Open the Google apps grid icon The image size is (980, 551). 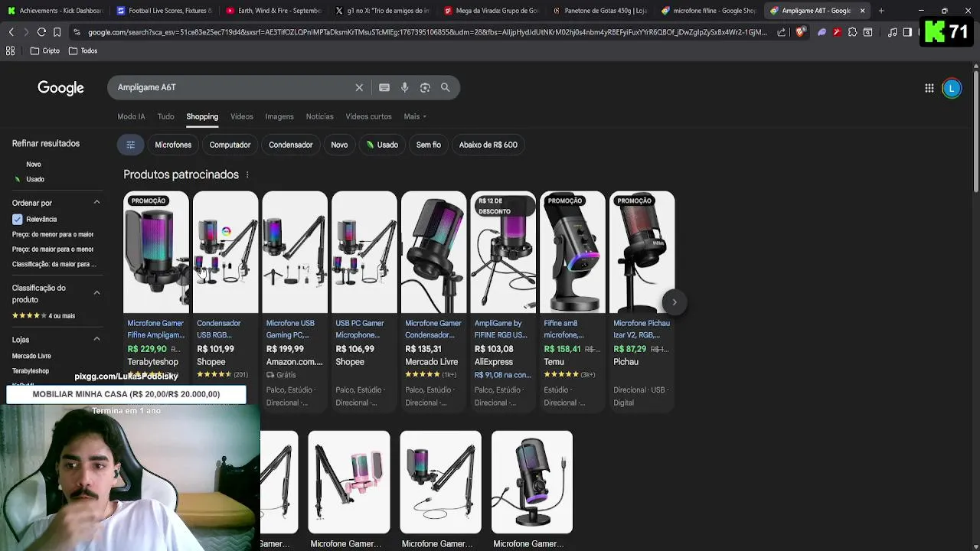[x=929, y=88]
